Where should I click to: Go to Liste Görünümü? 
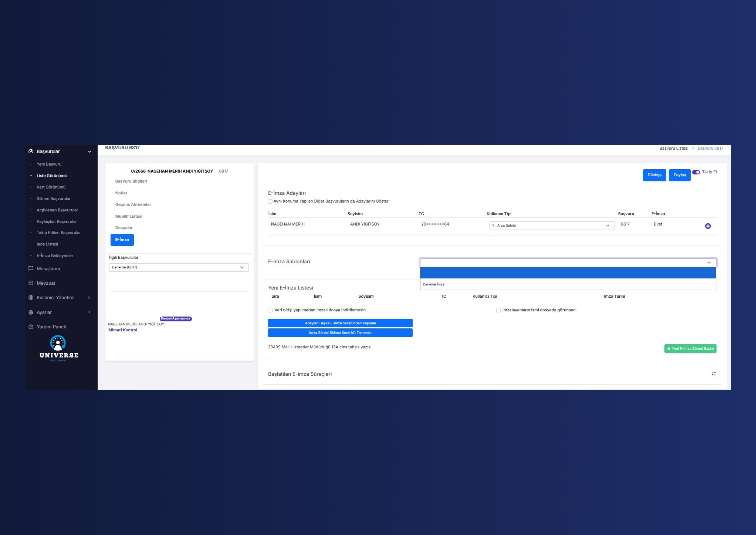(x=52, y=176)
